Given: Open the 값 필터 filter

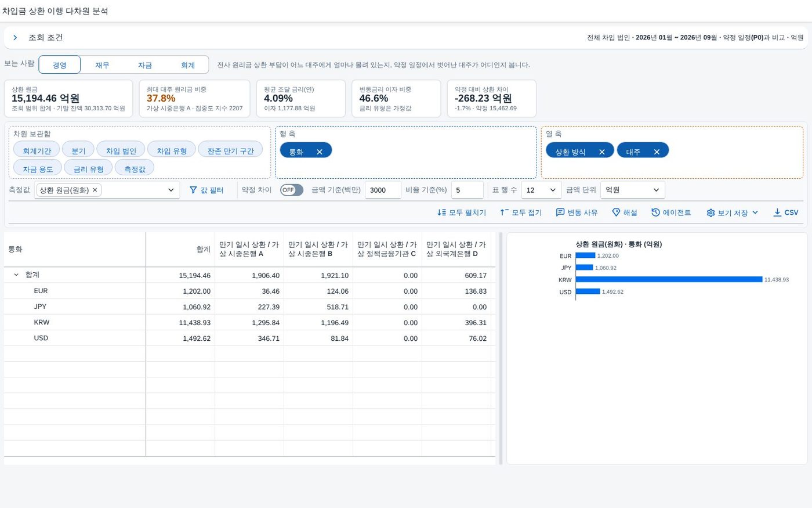Looking at the screenshot, I should coord(206,190).
